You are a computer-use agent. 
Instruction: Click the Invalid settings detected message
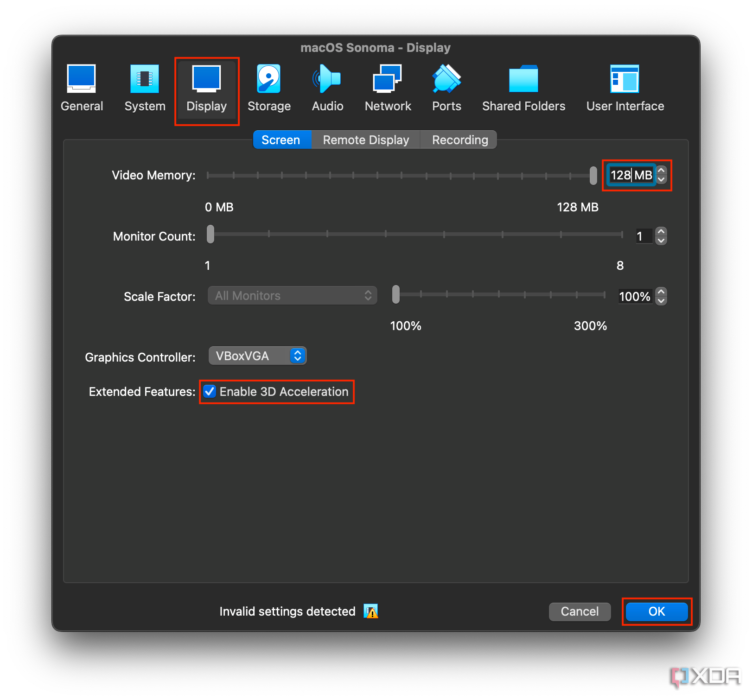click(287, 611)
